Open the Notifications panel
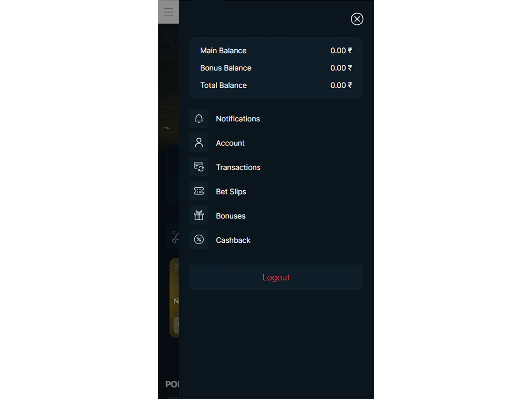Screen dimensions: 532x399 [237, 119]
